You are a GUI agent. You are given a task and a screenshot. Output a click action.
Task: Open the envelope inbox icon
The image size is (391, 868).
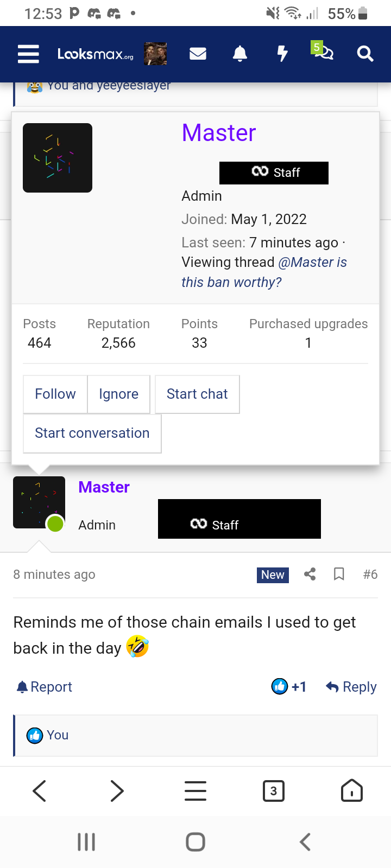[198, 54]
